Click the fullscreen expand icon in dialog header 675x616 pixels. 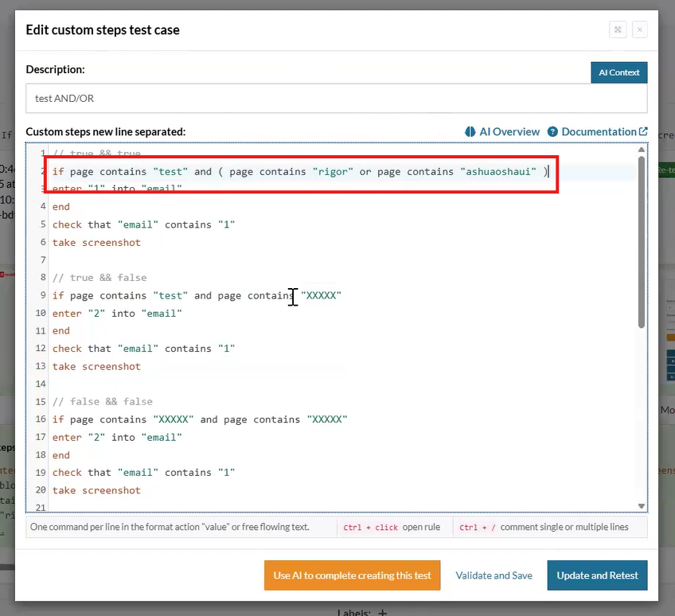[x=618, y=30]
